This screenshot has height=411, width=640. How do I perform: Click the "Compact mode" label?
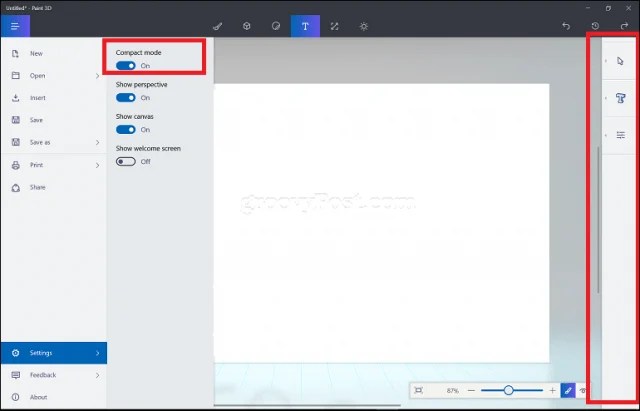(138, 53)
